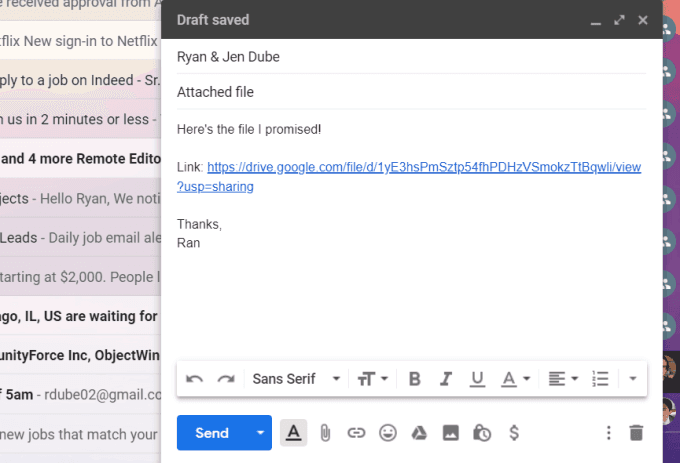This screenshot has width=680, height=463.
Task: Toggle confidential mode lock-clock icon
Action: pyautogui.click(x=482, y=433)
